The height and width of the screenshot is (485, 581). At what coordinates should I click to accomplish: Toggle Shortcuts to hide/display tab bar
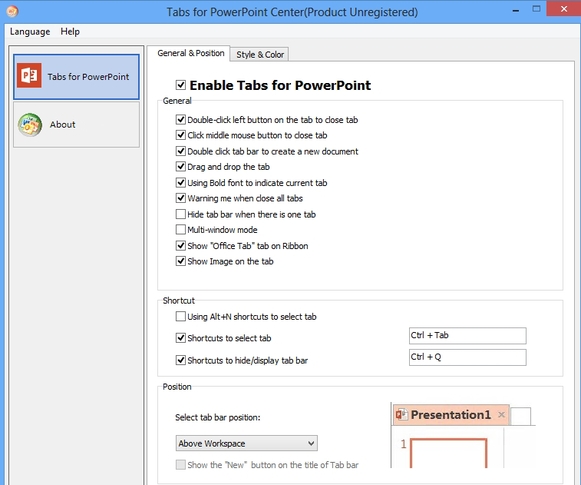click(180, 360)
